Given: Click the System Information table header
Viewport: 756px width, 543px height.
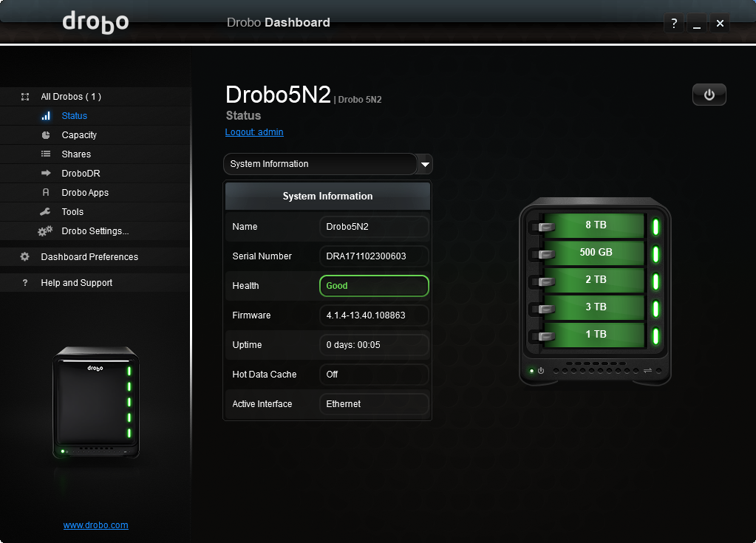Looking at the screenshot, I should [x=327, y=196].
